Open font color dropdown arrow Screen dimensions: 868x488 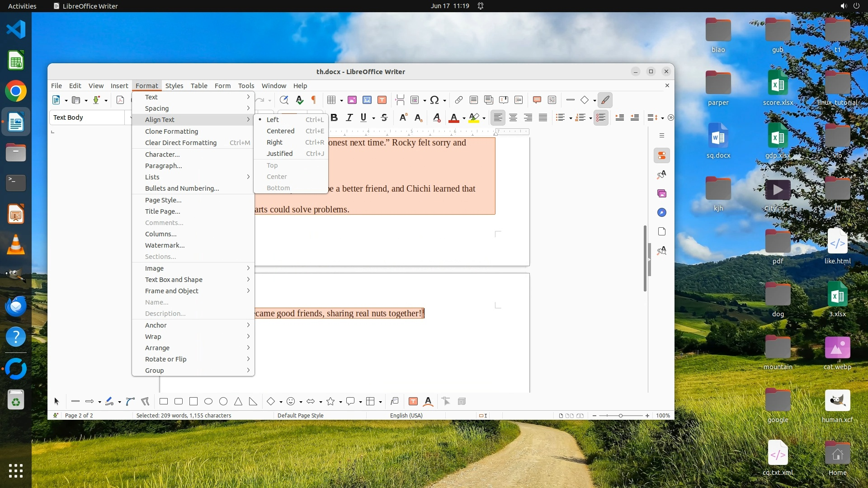(x=464, y=118)
